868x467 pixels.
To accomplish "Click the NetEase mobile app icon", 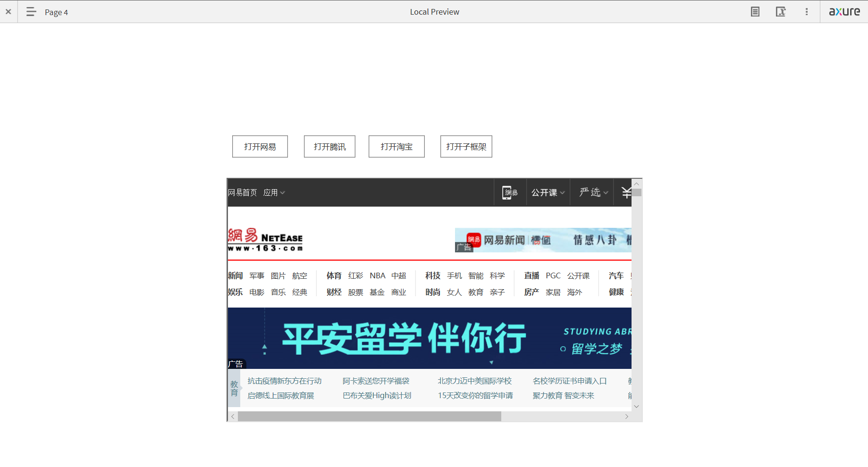I will tap(510, 192).
